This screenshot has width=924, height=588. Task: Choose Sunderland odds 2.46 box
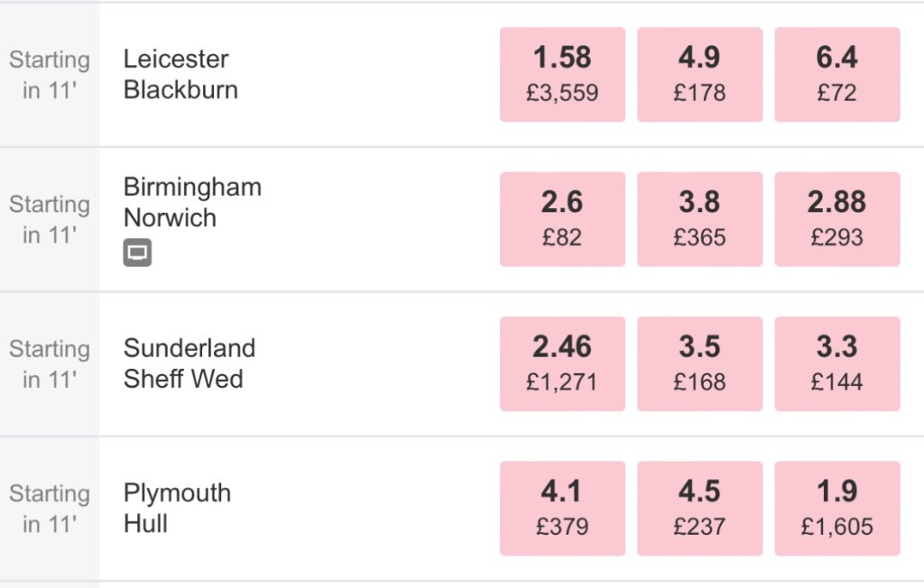(x=562, y=363)
